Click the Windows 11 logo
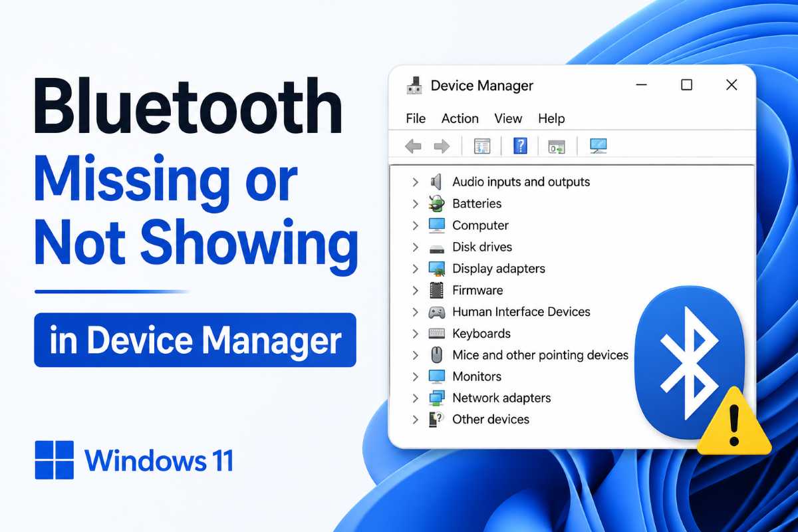 [x=55, y=460]
